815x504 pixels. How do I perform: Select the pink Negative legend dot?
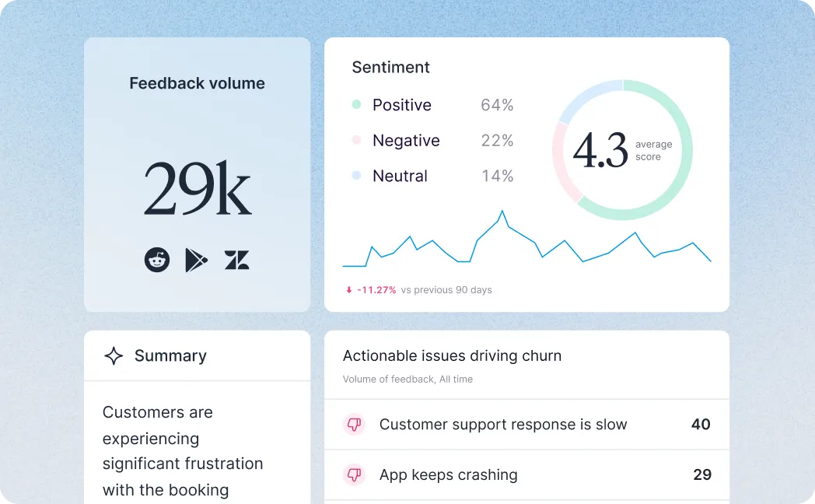coord(356,140)
